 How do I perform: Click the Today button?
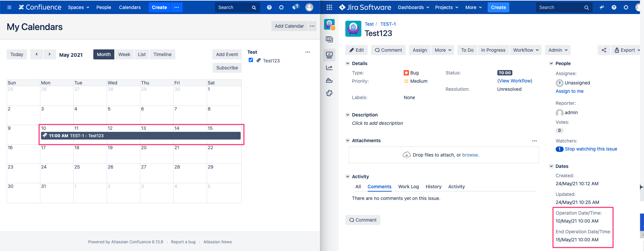point(17,54)
